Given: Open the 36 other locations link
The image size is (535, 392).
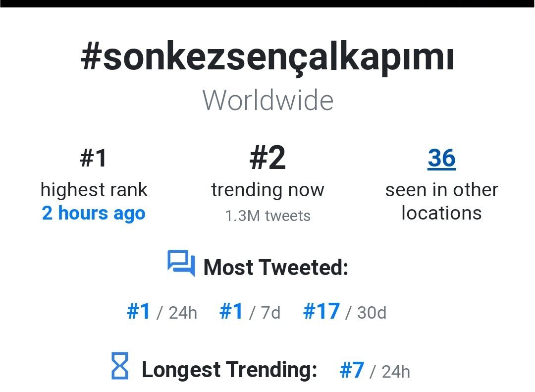Looking at the screenshot, I should 441,159.
